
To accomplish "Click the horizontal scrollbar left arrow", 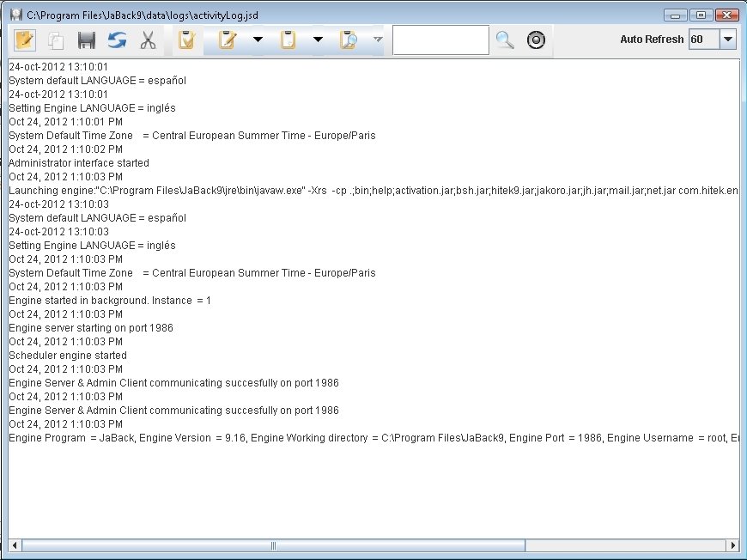I will tap(15, 545).
